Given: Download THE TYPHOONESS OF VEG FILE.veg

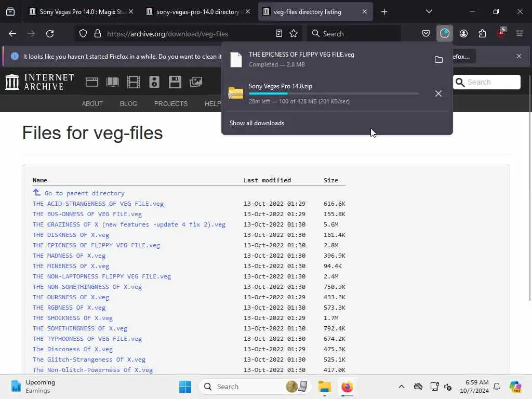Looking at the screenshot, I should (x=87, y=339).
